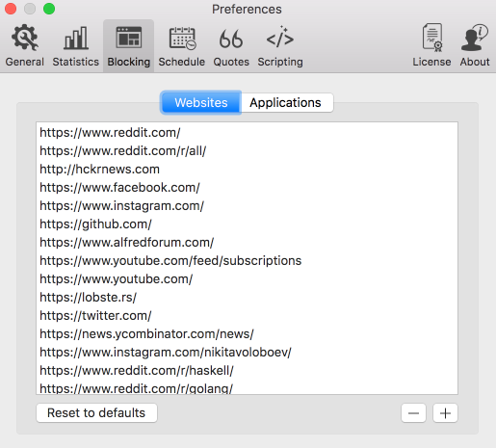Open the Statistics bar chart pane
Screen dimensions: 496x448
click(76, 45)
